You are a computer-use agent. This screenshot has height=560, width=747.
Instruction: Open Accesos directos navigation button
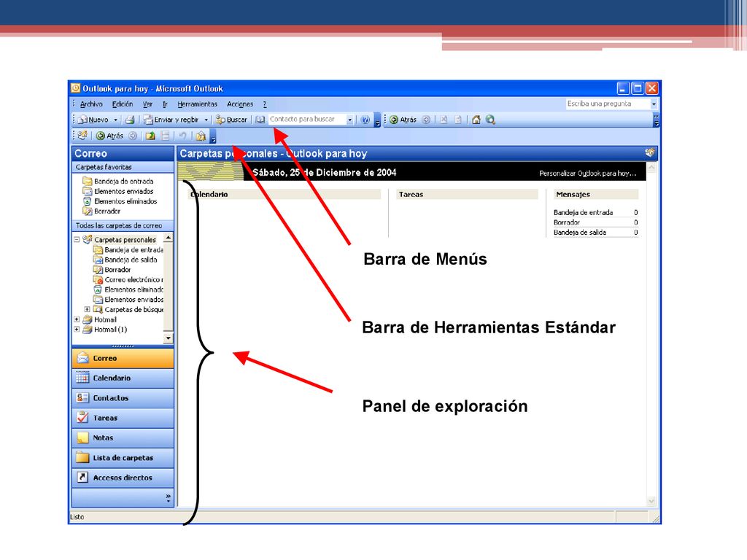click(123, 478)
